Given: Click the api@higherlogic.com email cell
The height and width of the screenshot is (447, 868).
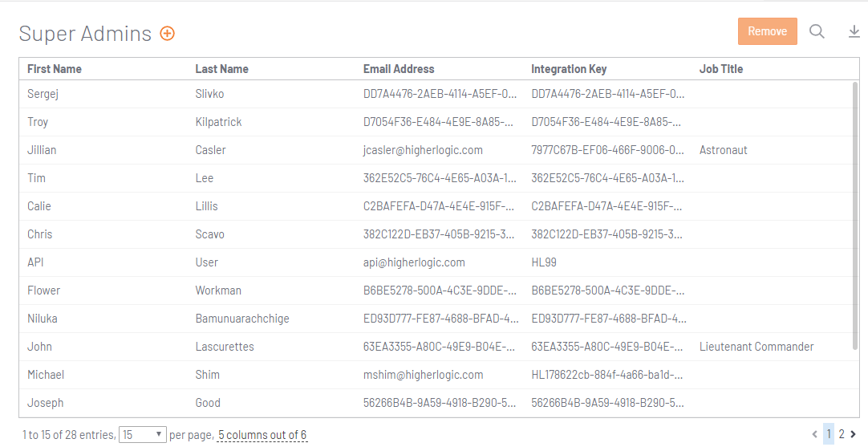Looking at the screenshot, I should (414, 262).
